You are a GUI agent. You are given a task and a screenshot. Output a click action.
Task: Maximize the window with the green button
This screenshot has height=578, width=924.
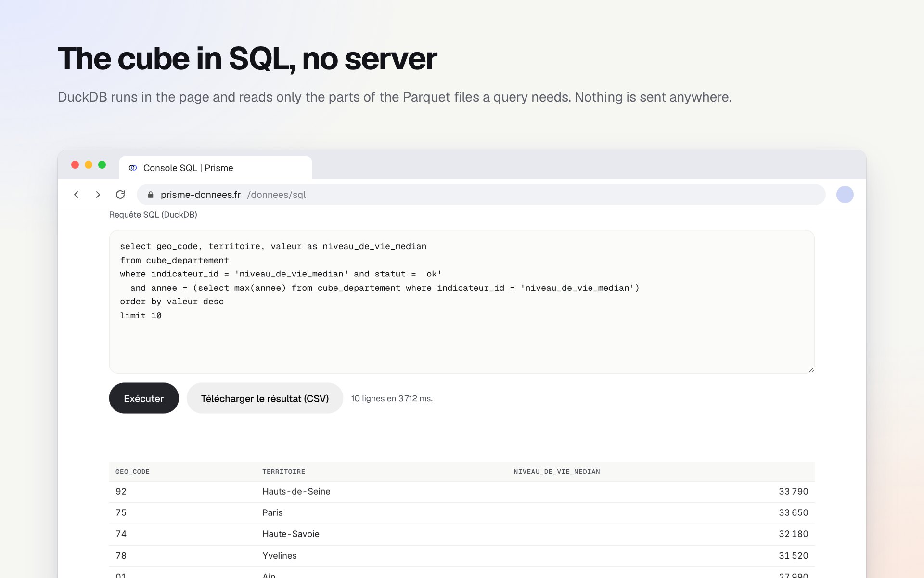click(x=102, y=165)
